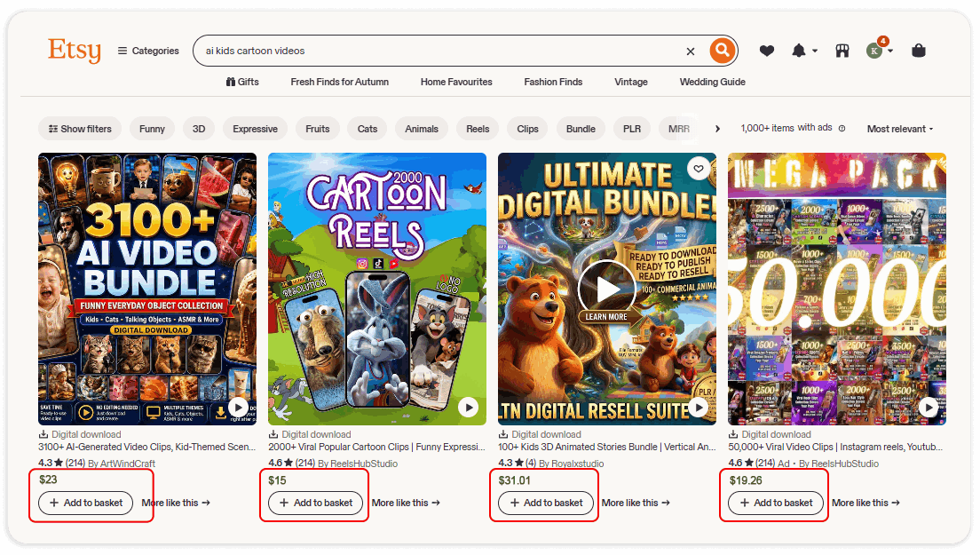Open the Cartoon Reels listing thumbnail
Image resolution: width=980 pixels, height=555 pixels.
(x=377, y=289)
